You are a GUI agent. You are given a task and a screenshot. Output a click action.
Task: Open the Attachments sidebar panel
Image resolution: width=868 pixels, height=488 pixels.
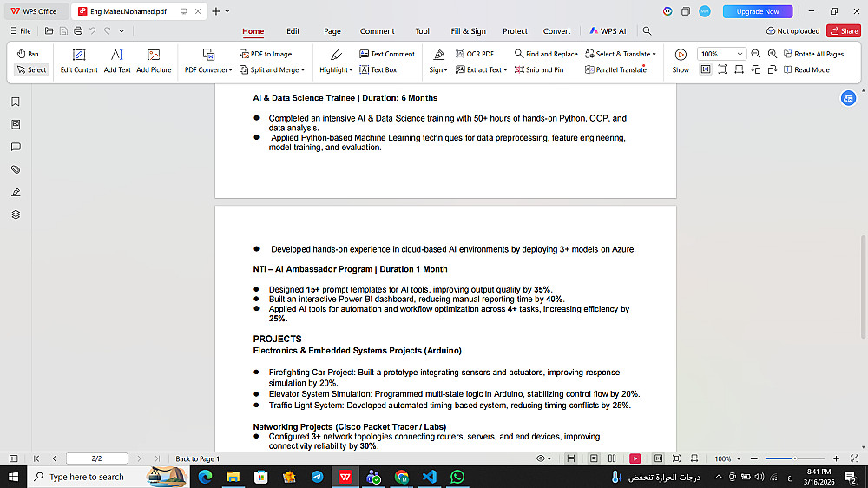(16, 169)
